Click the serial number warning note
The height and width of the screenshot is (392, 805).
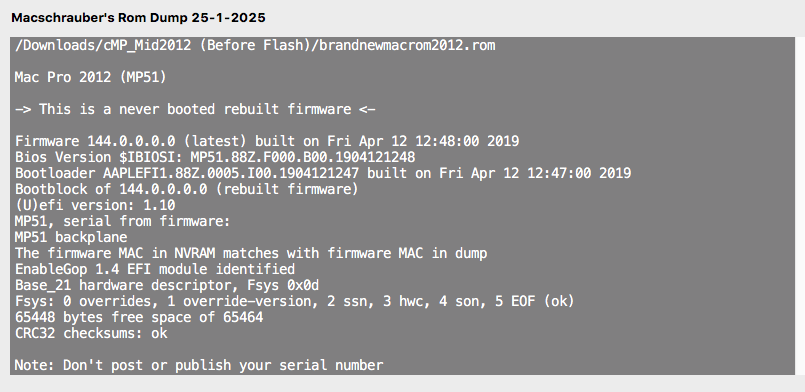coord(199,365)
